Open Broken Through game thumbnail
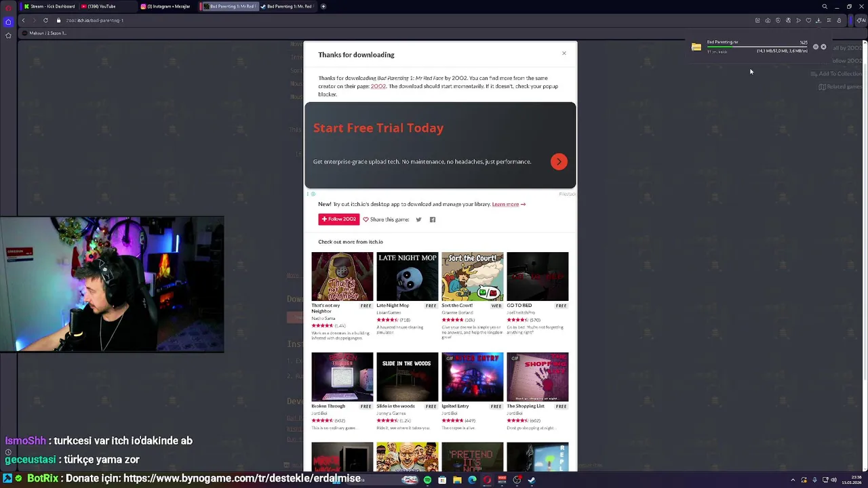Viewport: 868px width, 488px height. click(342, 377)
